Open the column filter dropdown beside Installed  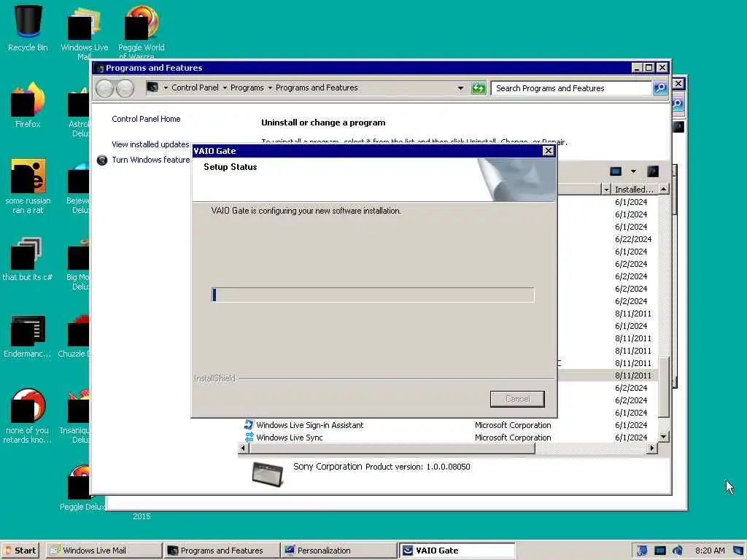coord(606,190)
